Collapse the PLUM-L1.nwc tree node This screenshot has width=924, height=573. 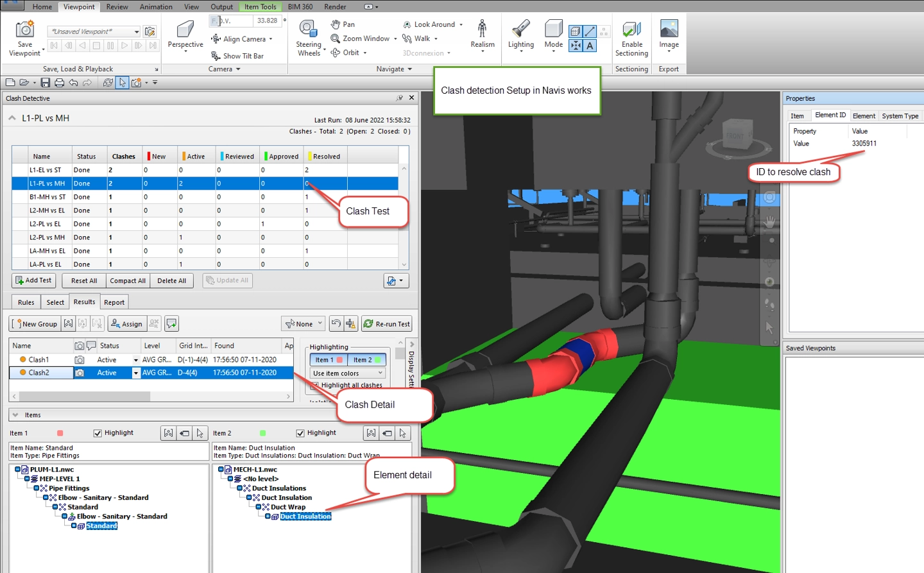(18, 470)
